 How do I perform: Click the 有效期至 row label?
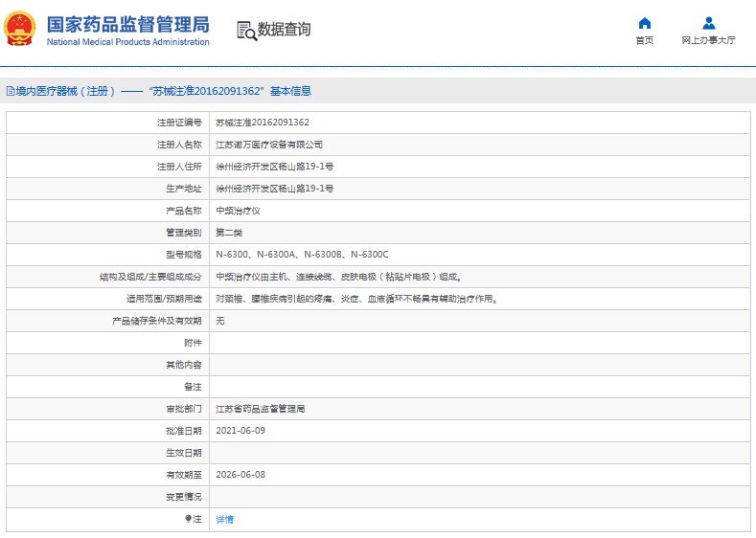pos(184,475)
